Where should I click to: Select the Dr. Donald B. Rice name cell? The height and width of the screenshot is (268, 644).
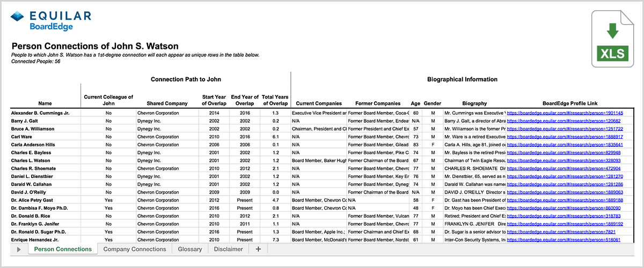click(45, 216)
